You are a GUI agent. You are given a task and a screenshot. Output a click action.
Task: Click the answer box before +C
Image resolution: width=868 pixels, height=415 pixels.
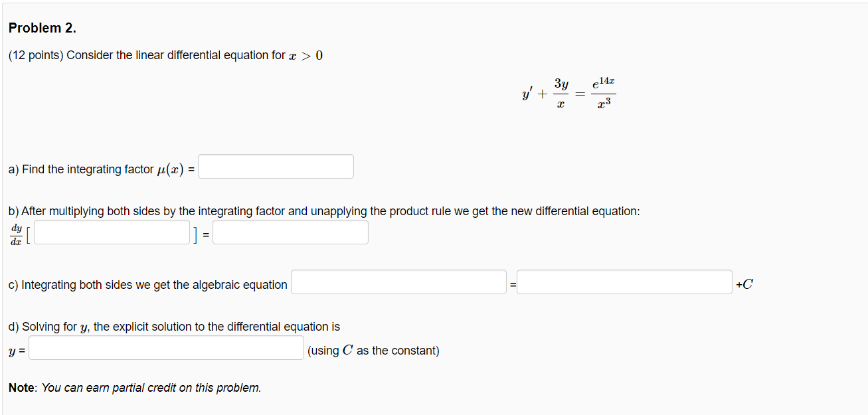coord(623,282)
